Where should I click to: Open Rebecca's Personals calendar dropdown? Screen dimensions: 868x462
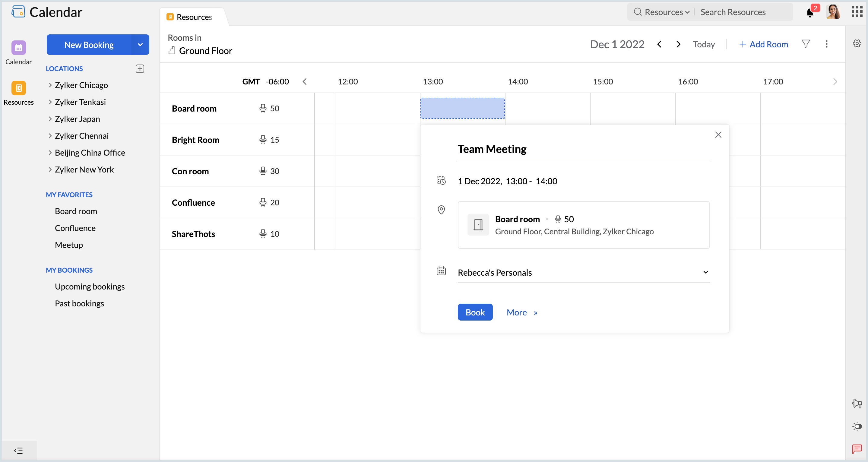(705, 272)
